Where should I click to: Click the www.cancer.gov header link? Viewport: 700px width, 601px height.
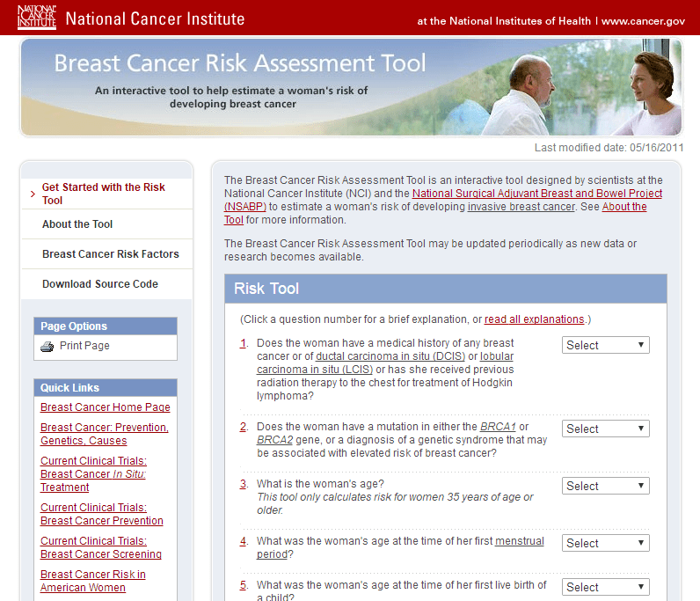pos(643,21)
